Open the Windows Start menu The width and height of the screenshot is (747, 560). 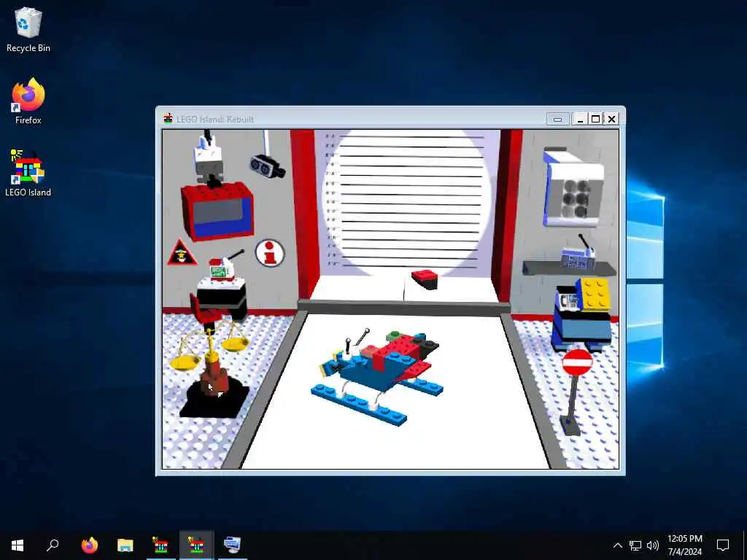click(18, 545)
